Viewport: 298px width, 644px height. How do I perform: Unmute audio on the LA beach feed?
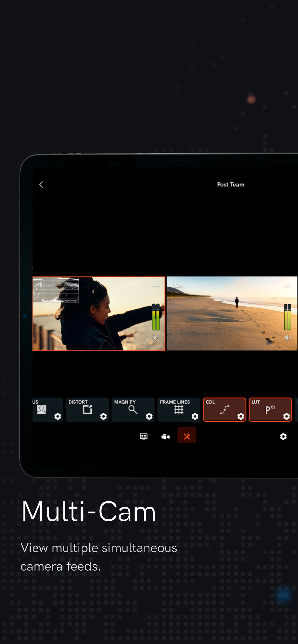(288, 338)
